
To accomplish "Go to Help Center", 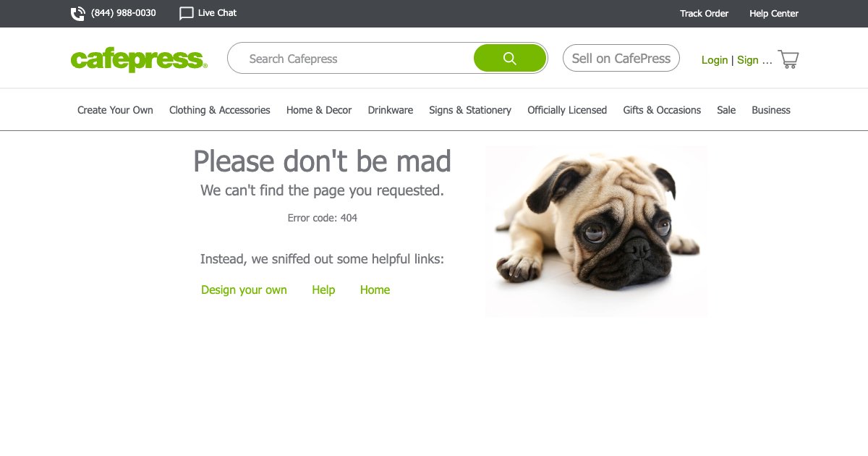I will [x=773, y=13].
